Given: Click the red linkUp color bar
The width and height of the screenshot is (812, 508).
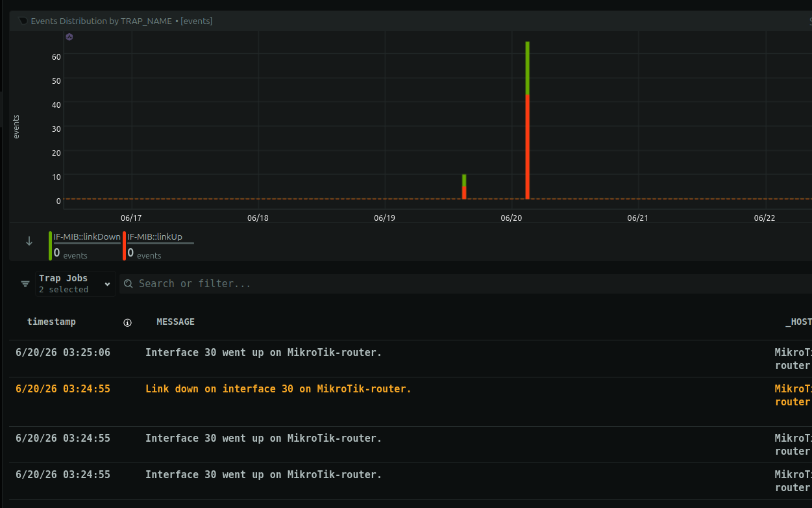Looking at the screenshot, I should tap(124, 246).
